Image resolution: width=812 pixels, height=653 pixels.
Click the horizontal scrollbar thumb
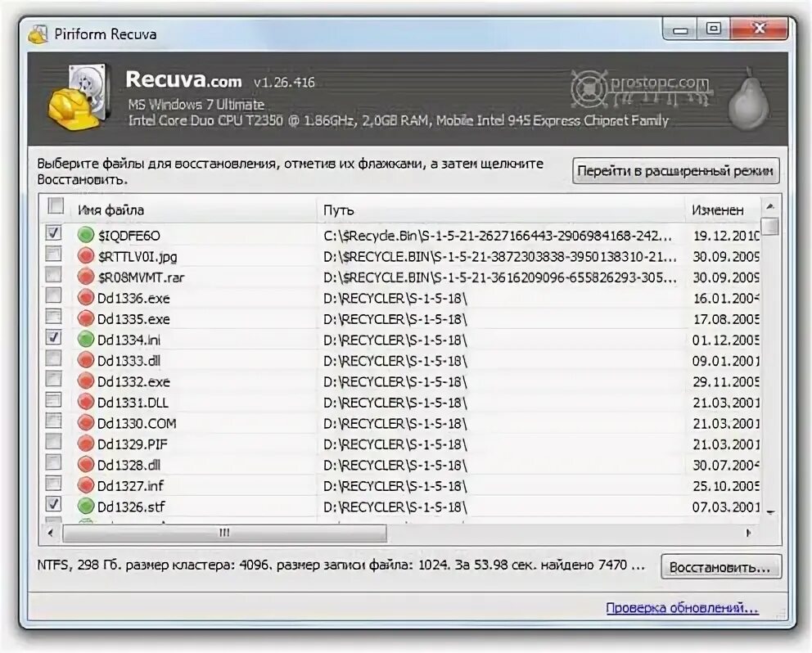(224, 533)
